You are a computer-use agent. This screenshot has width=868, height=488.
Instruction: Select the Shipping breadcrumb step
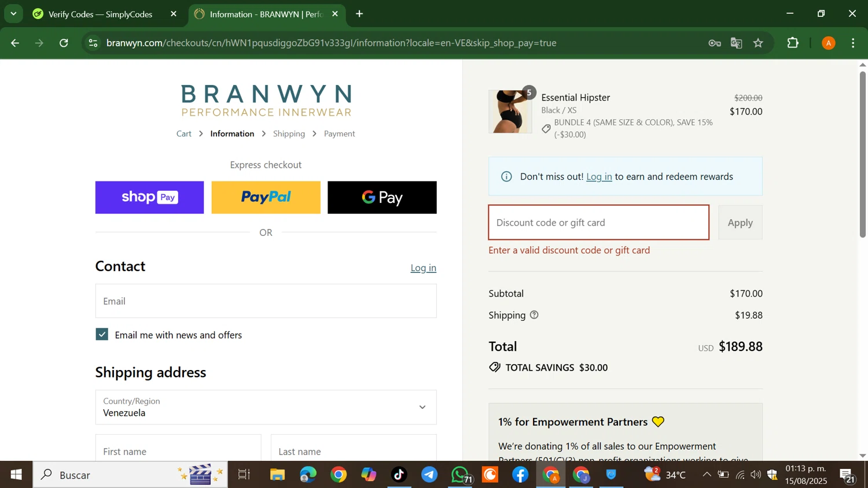(x=289, y=134)
